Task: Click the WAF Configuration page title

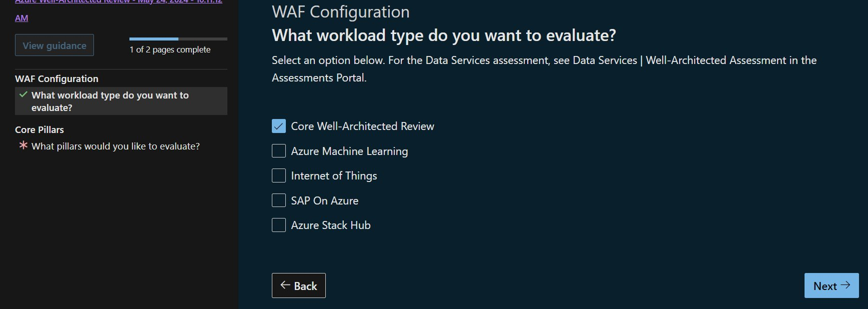Action: 340,11
